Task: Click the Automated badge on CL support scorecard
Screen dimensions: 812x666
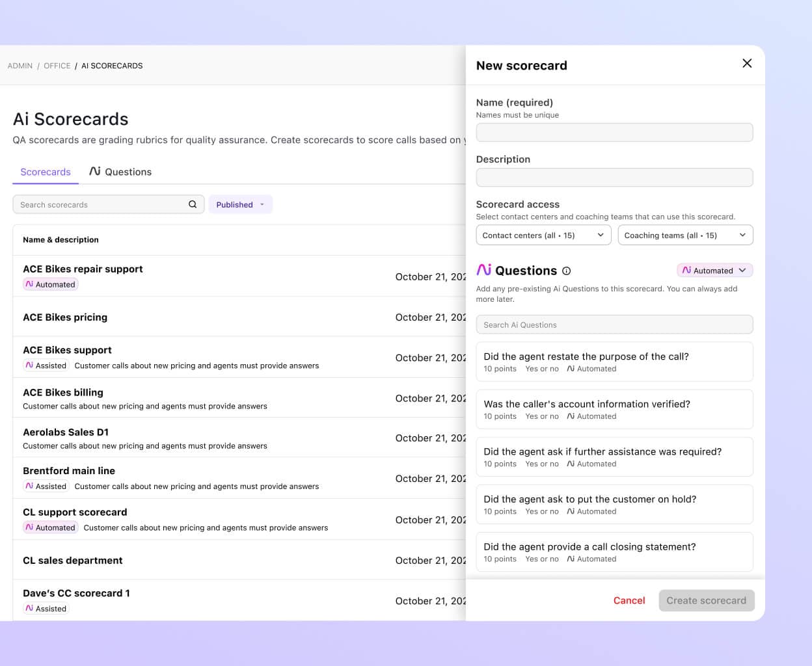Action: pos(50,527)
